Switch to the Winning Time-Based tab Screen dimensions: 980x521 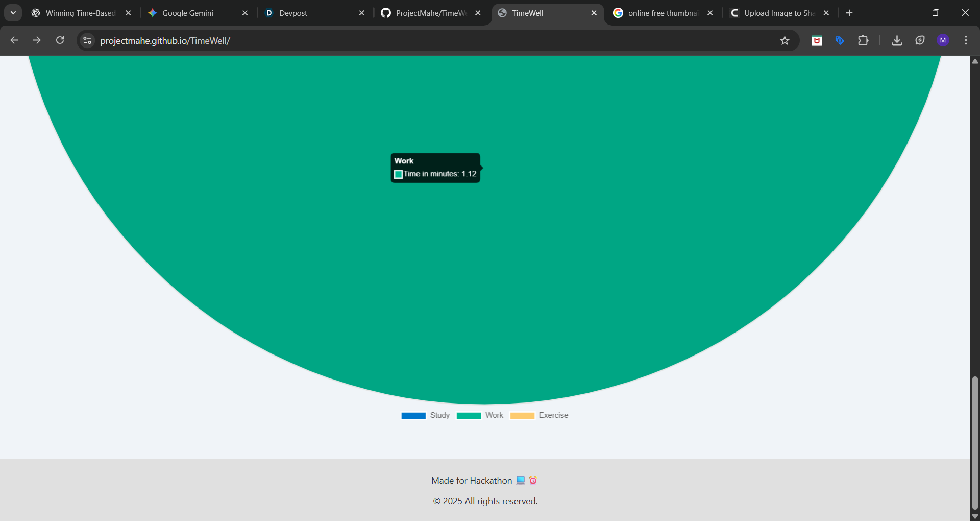coord(80,13)
